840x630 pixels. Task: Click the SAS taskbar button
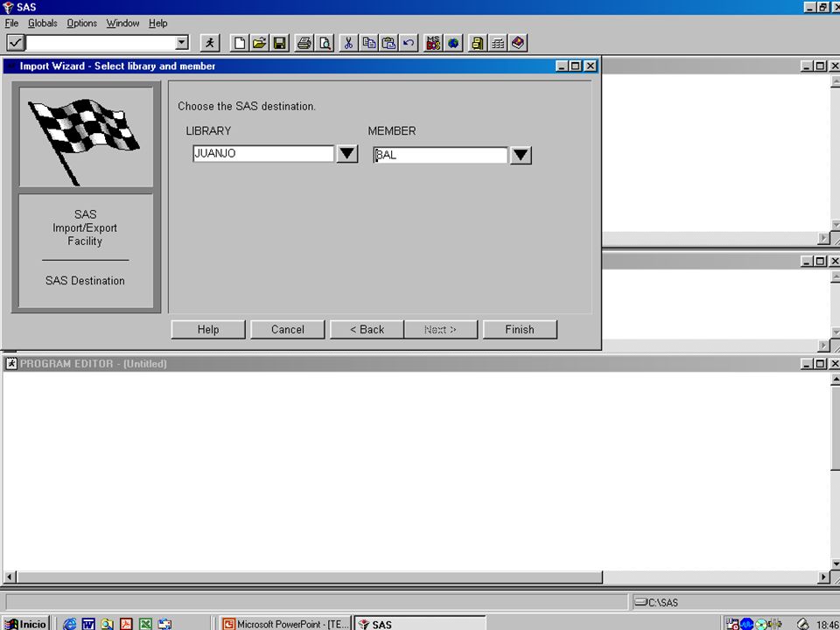[x=420, y=624]
